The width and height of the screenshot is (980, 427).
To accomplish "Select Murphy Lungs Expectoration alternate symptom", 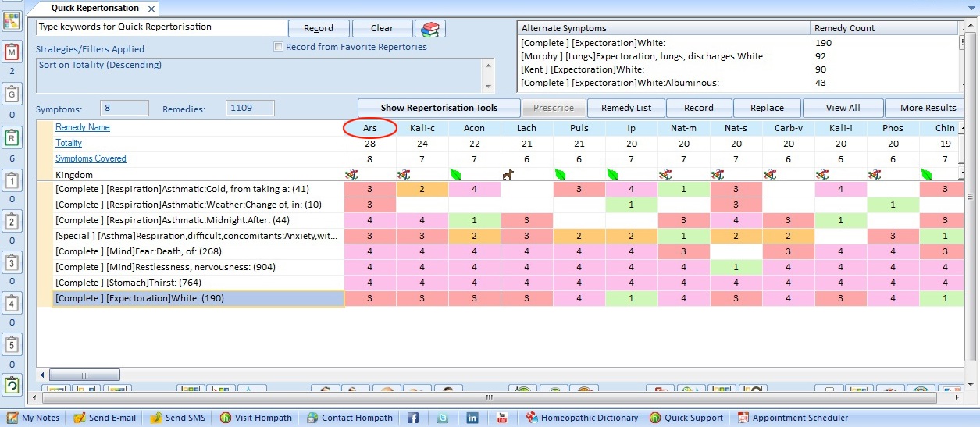I will 643,56.
